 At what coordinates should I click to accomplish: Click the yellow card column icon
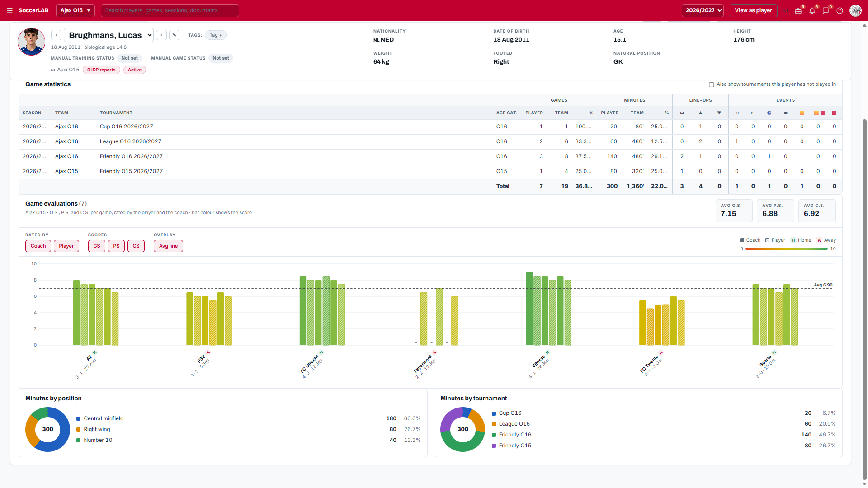[x=802, y=113]
